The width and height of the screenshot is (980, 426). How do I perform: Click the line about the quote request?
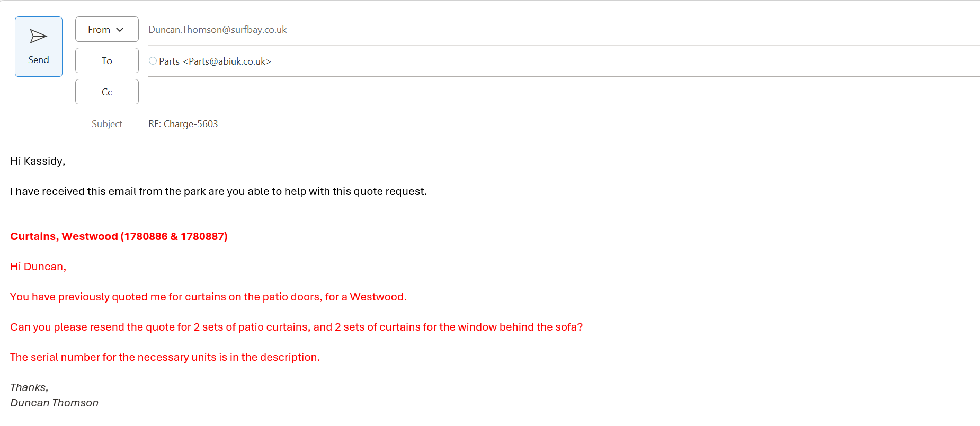pos(218,191)
